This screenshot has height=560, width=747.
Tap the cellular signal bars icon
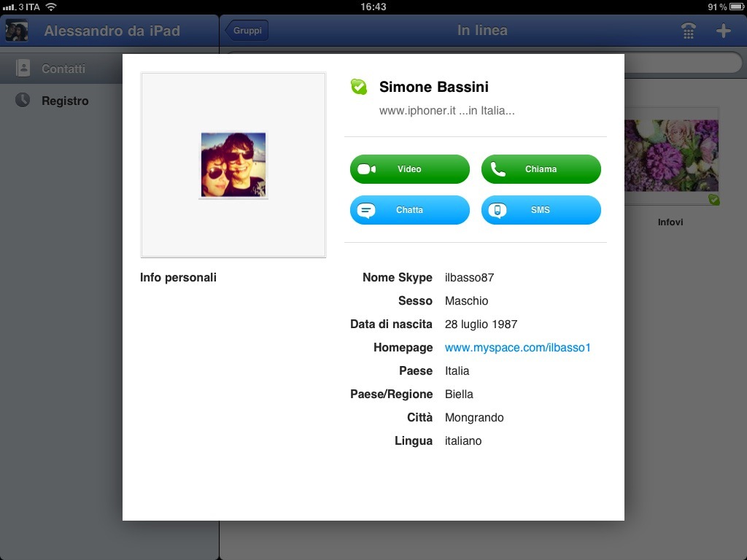point(9,7)
